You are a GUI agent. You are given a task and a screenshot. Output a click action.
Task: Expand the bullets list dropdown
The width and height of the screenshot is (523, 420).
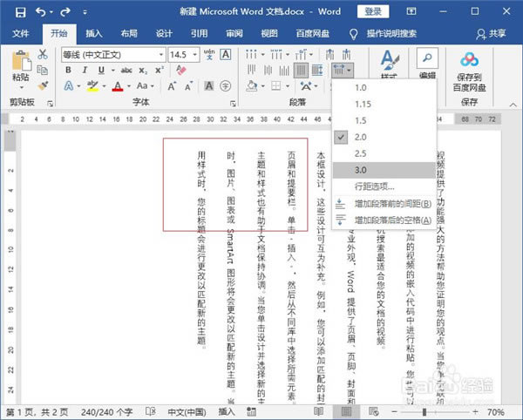pyautogui.click(x=263, y=54)
